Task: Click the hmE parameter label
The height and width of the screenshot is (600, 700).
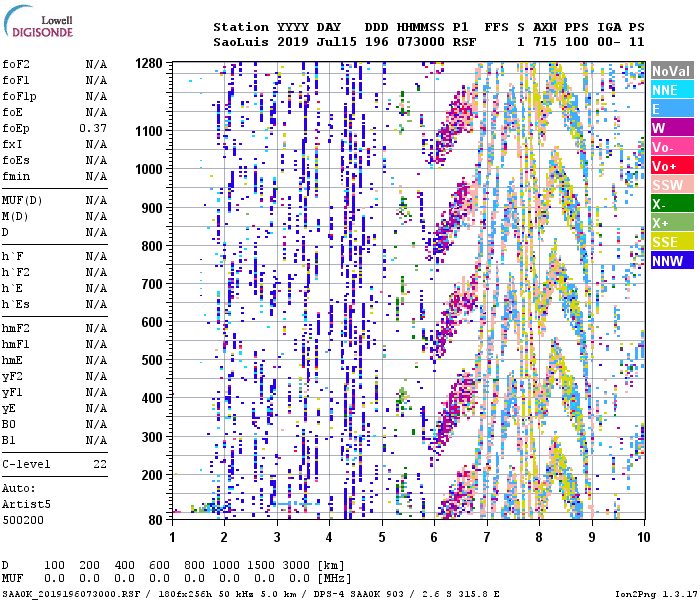Action: 12,360
